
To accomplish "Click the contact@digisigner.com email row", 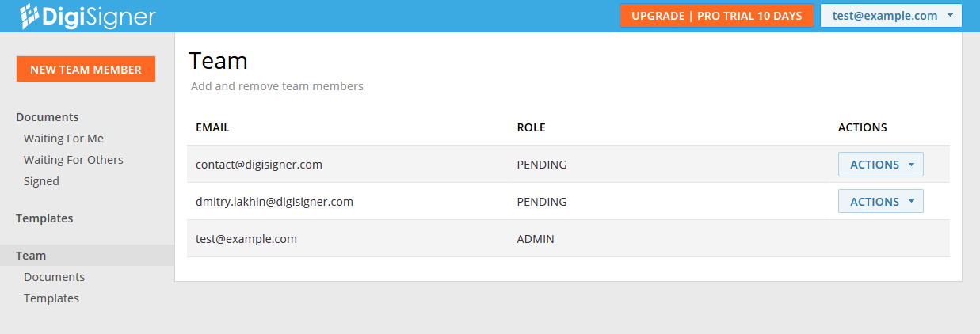I will pos(259,165).
